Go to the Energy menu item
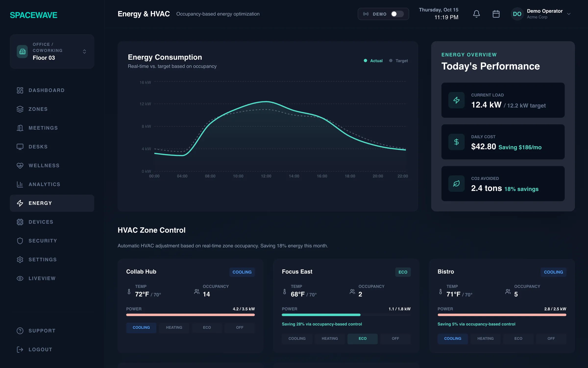 [x=52, y=203]
